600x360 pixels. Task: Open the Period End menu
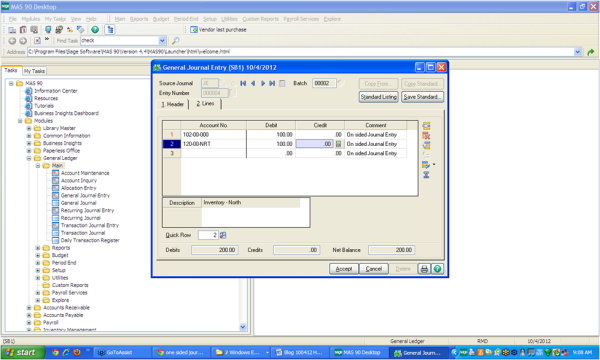click(186, 19)
